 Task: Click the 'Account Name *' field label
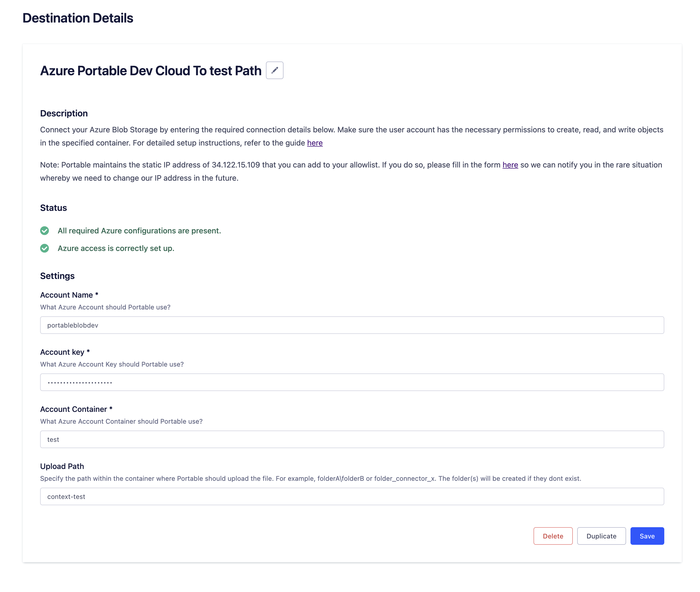click(68, 295)
